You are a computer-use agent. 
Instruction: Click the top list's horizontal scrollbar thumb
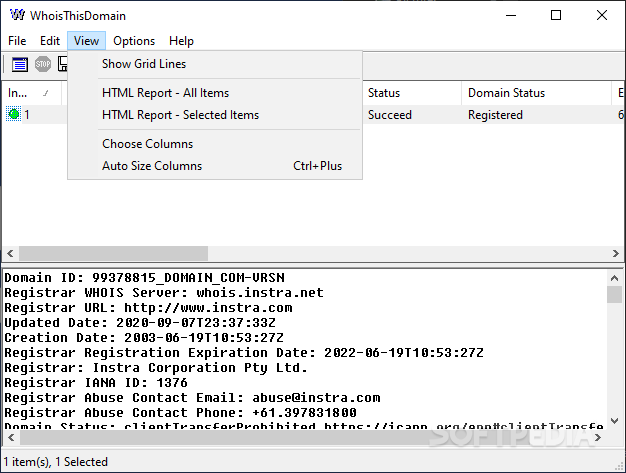point(113,253)
